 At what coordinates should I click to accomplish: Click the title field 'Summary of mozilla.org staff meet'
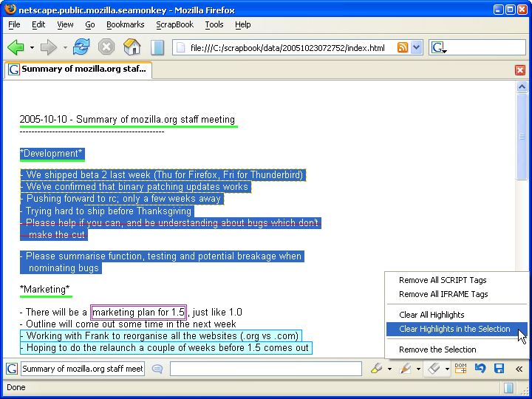83,369
